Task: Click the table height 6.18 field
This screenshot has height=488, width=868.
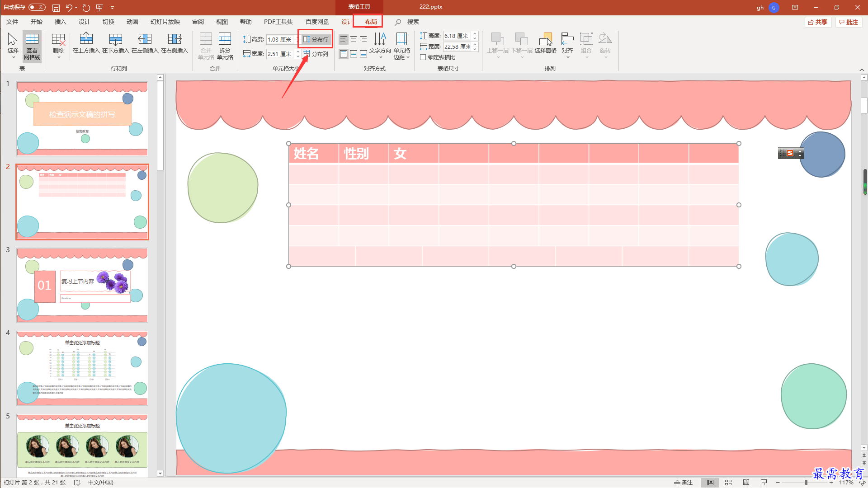Action: (457, 36)
